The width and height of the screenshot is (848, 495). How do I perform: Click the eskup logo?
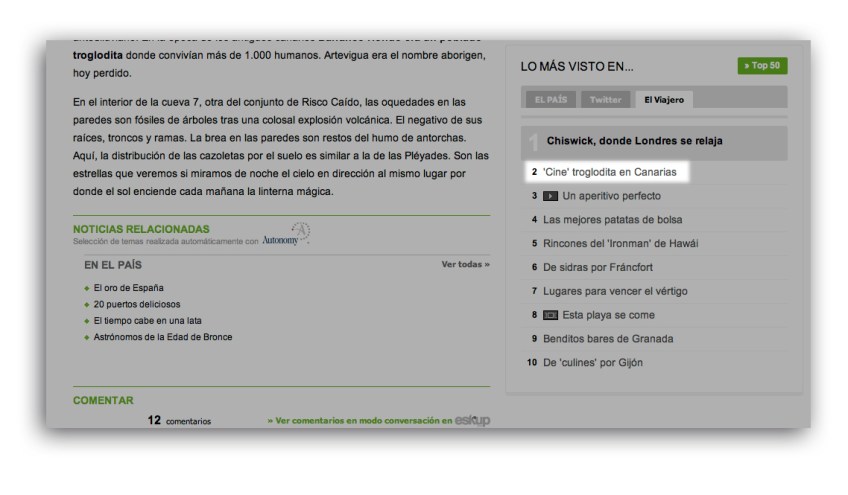pos(472,421)
